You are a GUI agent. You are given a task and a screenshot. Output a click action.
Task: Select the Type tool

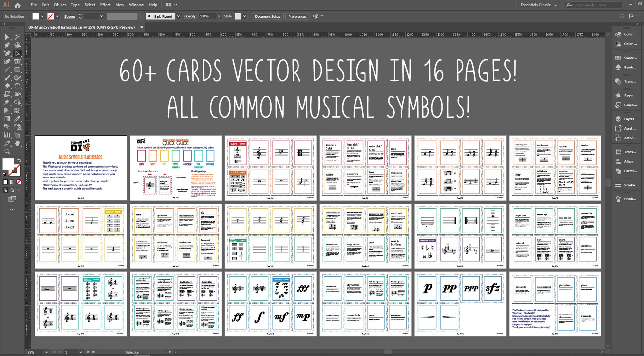coord(17,61)
